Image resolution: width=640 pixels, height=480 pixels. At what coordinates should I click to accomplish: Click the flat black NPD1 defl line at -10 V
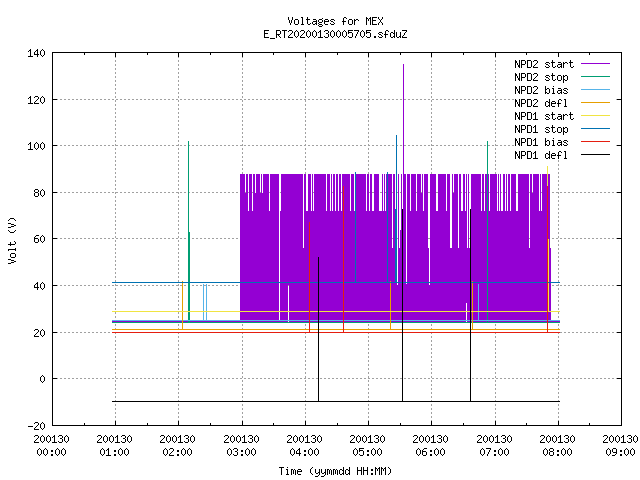(x=336, y=402)
